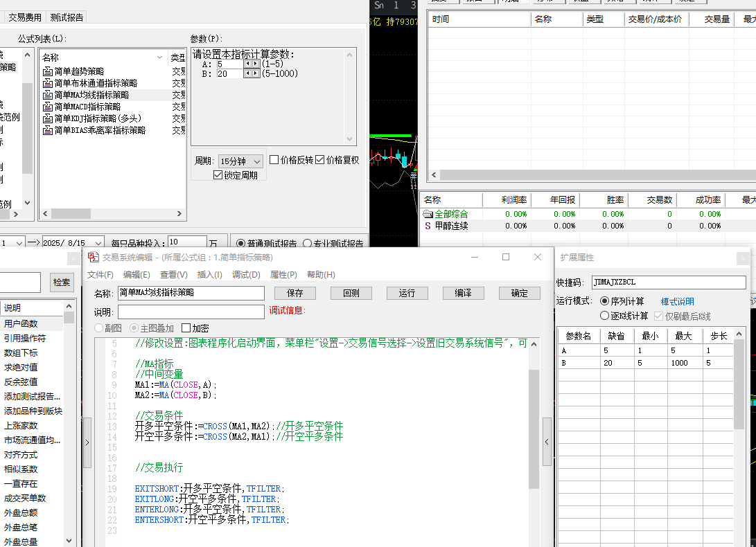Click the 说明 description input field
This screenshot has height=547, width=756.
pos(191,312)
